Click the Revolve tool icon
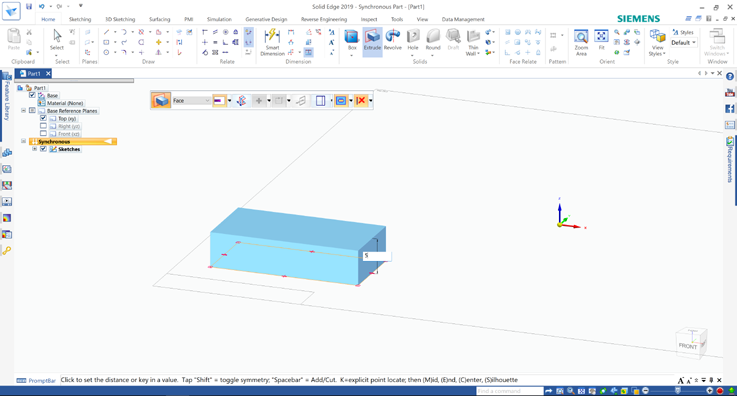The width and height of the screenshot is (737, 396). tap(392, 40)
